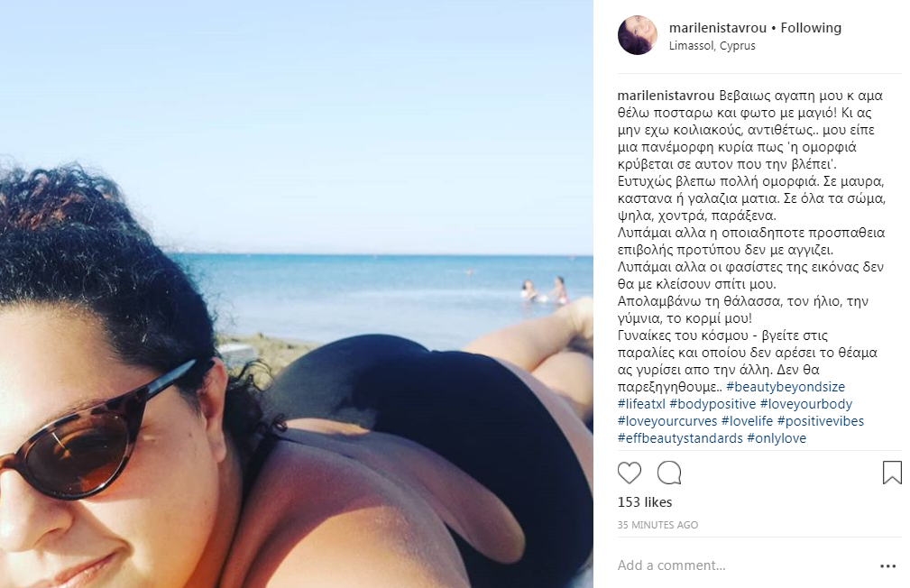This screenshot has width=910, height=588.
Task: Open the #loveyourbody hashtag
Action: coord(806,404)
